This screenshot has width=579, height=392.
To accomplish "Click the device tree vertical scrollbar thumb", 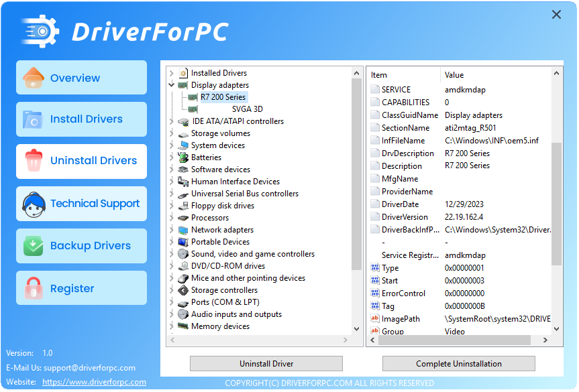I will (356, 174).
